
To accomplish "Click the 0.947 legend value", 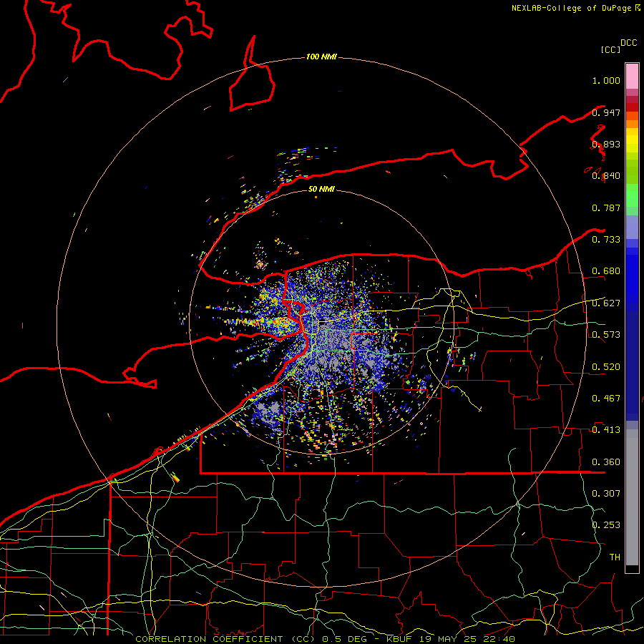I will coord(606,112).
